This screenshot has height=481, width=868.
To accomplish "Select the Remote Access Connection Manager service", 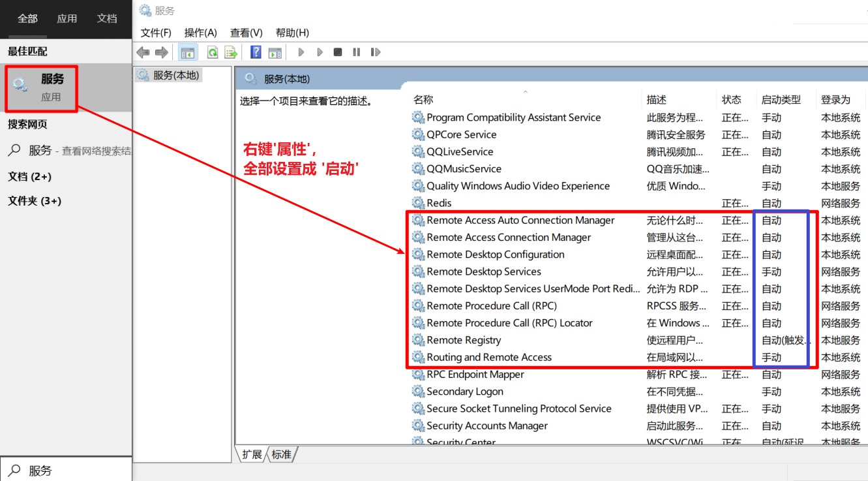I will click(x=509, y=238).
